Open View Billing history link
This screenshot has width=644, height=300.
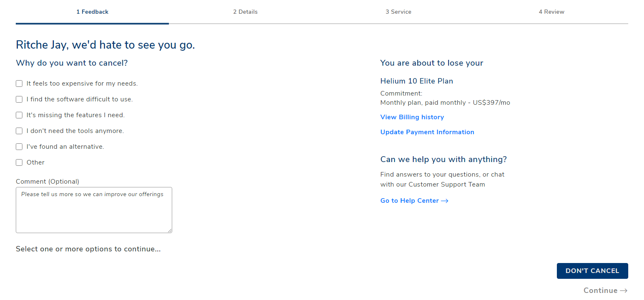coord(412,117)
